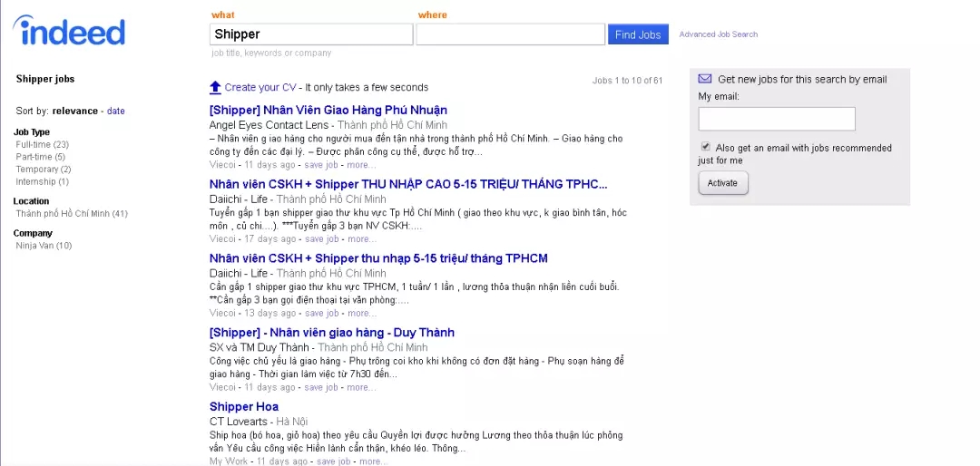Image resolution: width=980 pixels, height=466 pixels.
Task: Click the Create your CV upload arrow icon
Action: [x=215, y=87]
